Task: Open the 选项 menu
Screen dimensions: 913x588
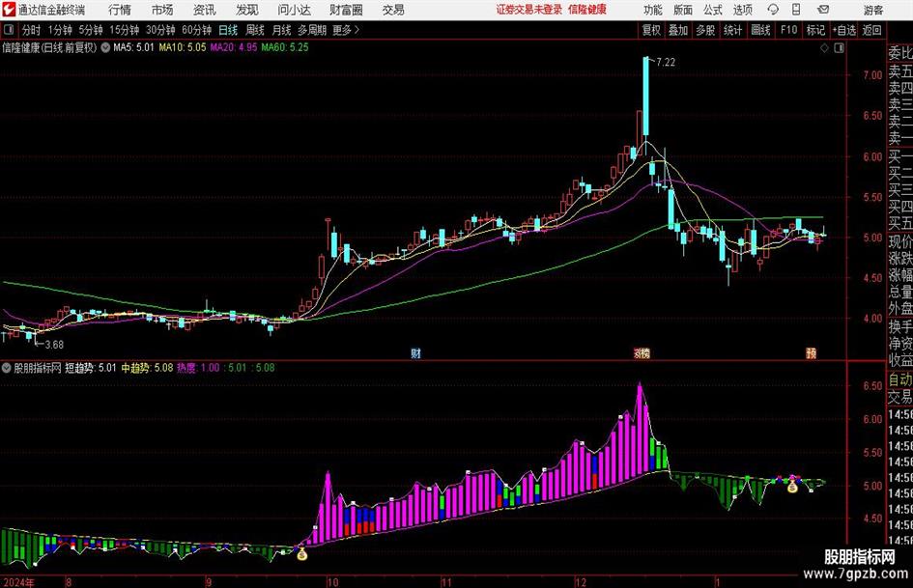Action: [x=742, y=10]
